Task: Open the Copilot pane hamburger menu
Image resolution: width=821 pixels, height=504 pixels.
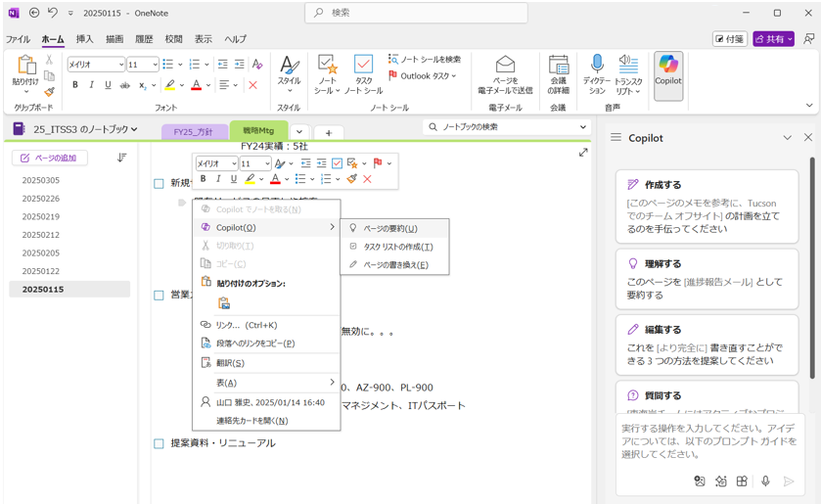Action: click(616, 137)
